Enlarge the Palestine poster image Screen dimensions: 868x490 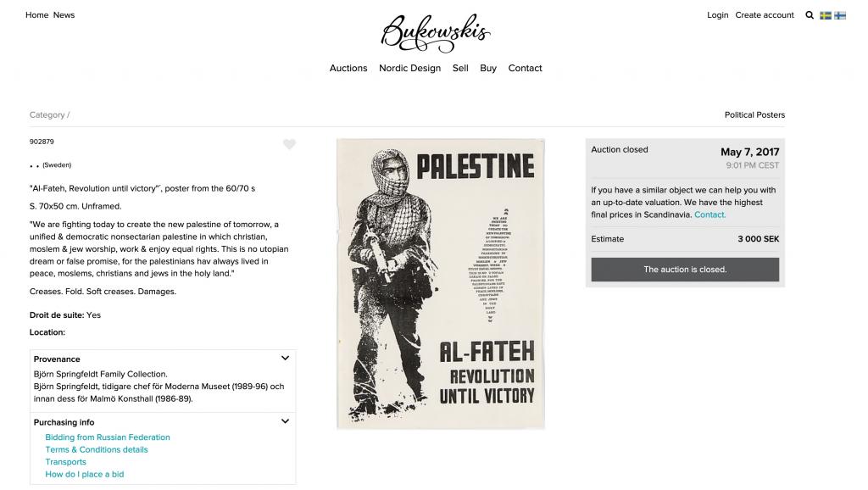point(441,284)
